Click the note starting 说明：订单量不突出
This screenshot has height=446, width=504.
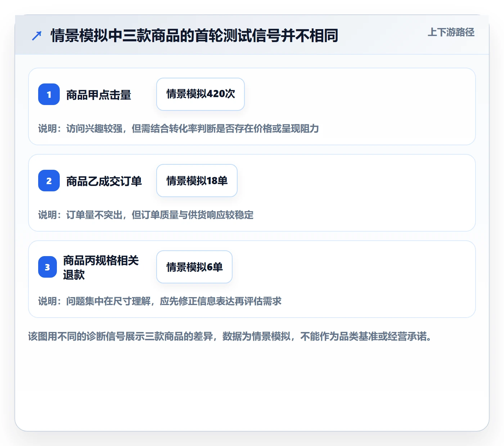pos(146,215)
